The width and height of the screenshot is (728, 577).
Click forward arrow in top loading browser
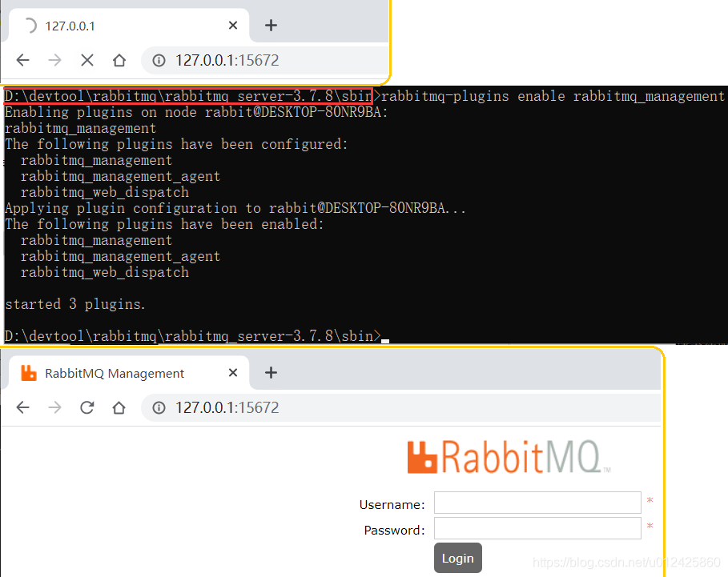pyautogui.click(x=54, y=60)
